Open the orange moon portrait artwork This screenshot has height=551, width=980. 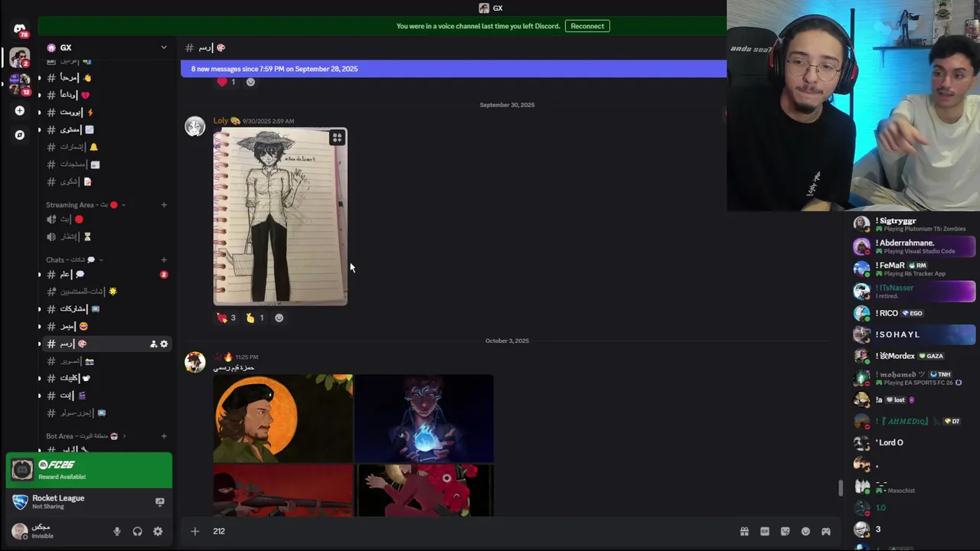[x=283, y=418]
